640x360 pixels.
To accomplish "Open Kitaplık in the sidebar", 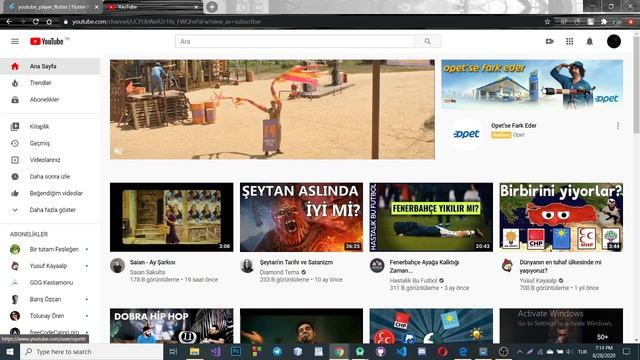I will [50, 127].
